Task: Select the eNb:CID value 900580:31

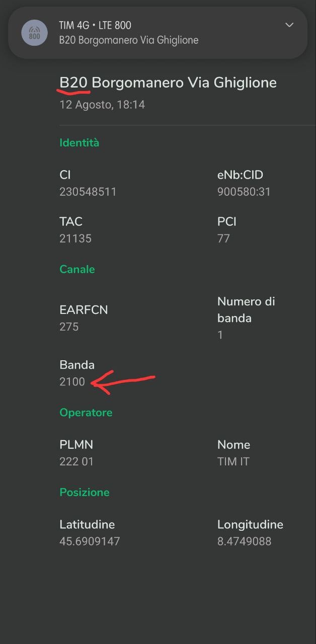Action: (244, 192)
